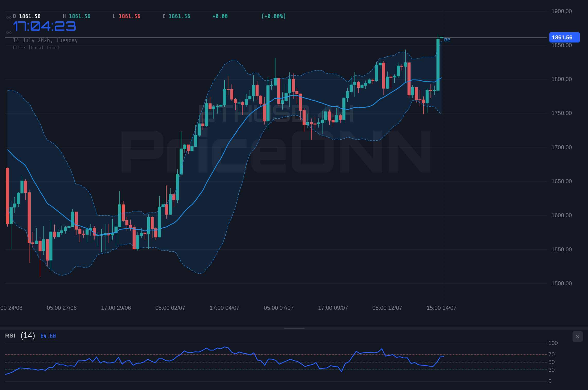This screenshot has width=588, height=390.
Task: Click the red Low value 1861.56
Action: tap(130, 16)
